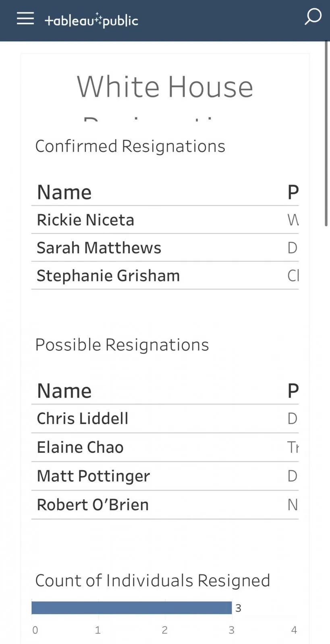Click the Possible Resignations section title
330x644 pixels.
coord(122,345)
